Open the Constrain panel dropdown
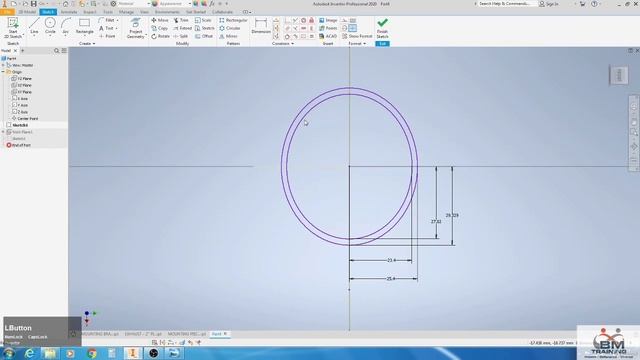The height and width of the screenshot is (360, 640). pos(283,44)
